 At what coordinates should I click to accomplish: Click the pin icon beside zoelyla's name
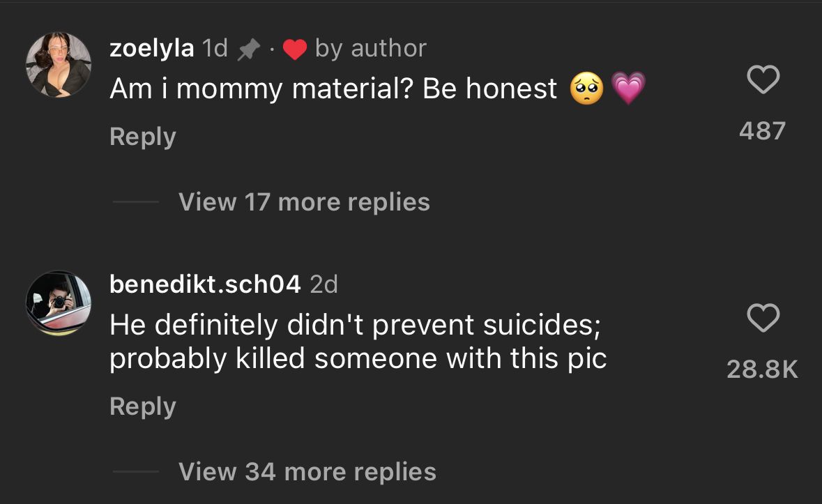(x=248, y=49)
